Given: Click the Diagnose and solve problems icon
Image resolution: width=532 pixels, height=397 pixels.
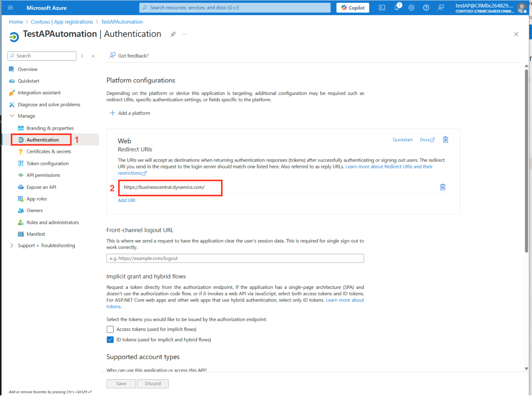Looking at the screenshot, I should point(12,105).
